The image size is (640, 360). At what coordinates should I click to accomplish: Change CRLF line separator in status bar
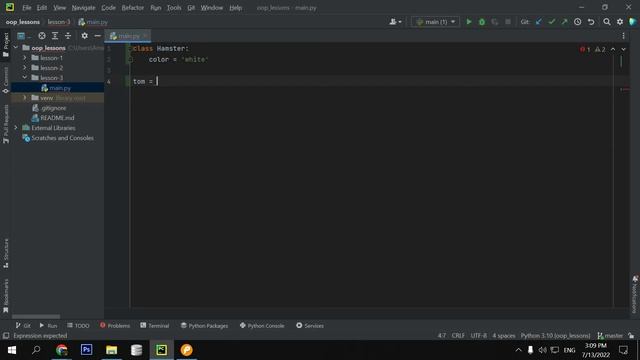click(x=458, y=336)
